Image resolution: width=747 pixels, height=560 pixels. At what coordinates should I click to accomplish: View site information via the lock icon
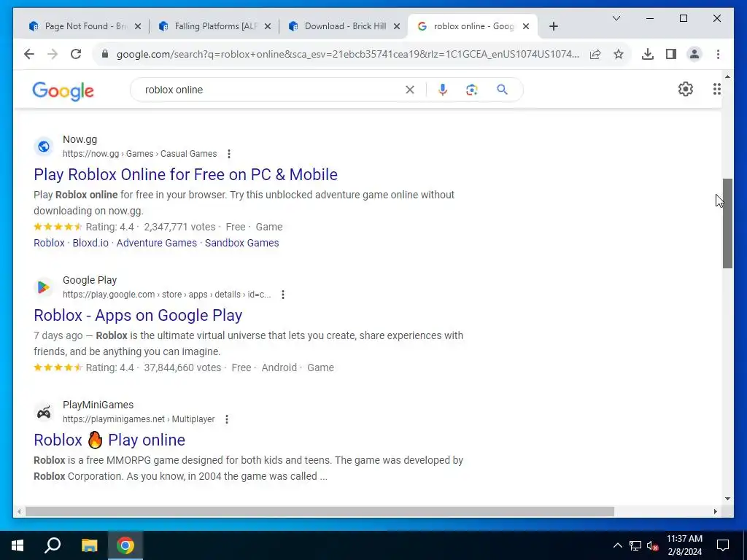[x=105, y=54]
